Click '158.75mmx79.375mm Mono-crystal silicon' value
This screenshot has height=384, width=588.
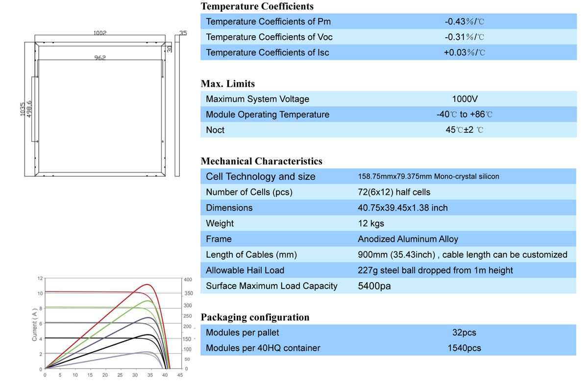coord(429,176)
